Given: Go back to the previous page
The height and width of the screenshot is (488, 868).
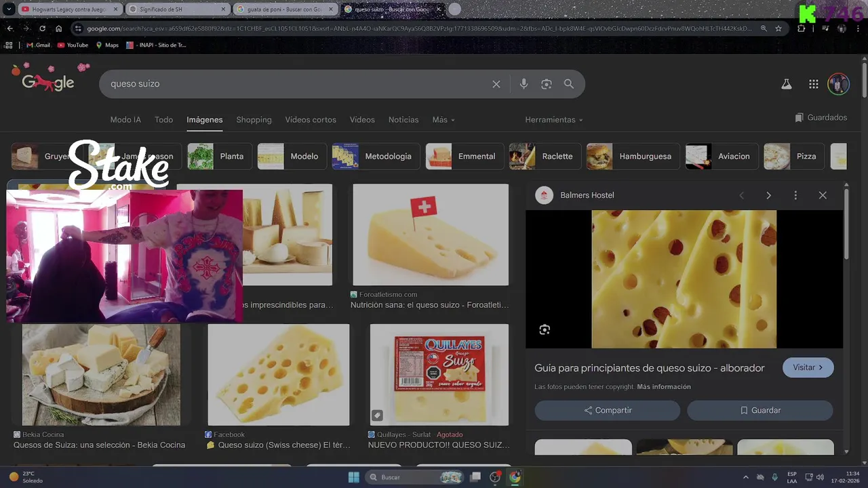Looking at the screenshot, I should click(9, 28).
